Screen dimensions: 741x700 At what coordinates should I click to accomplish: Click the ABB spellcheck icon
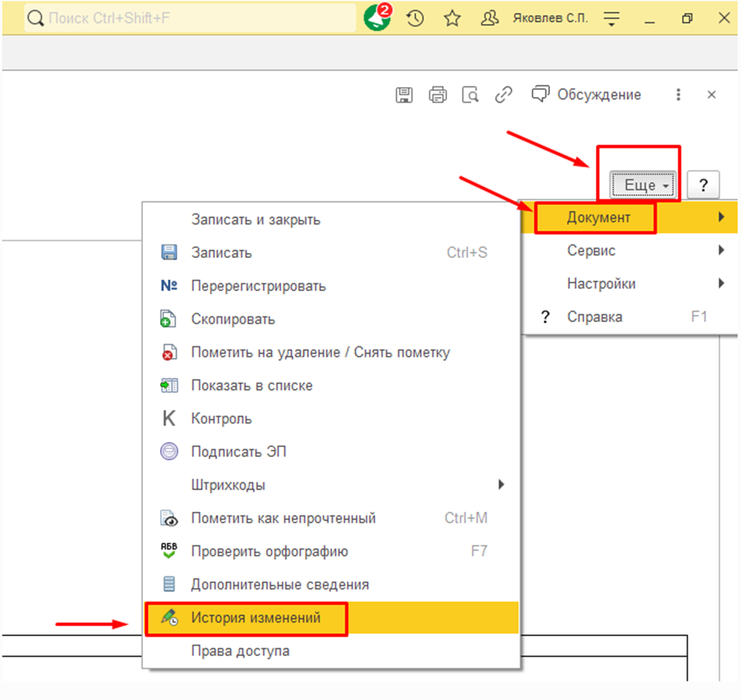[x=169, y=551]
